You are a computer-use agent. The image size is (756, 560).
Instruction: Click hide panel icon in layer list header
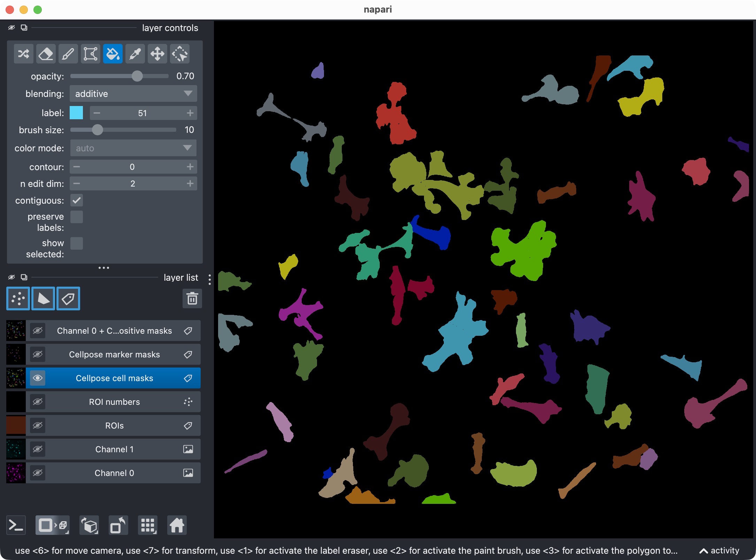(x=11, y=277)
